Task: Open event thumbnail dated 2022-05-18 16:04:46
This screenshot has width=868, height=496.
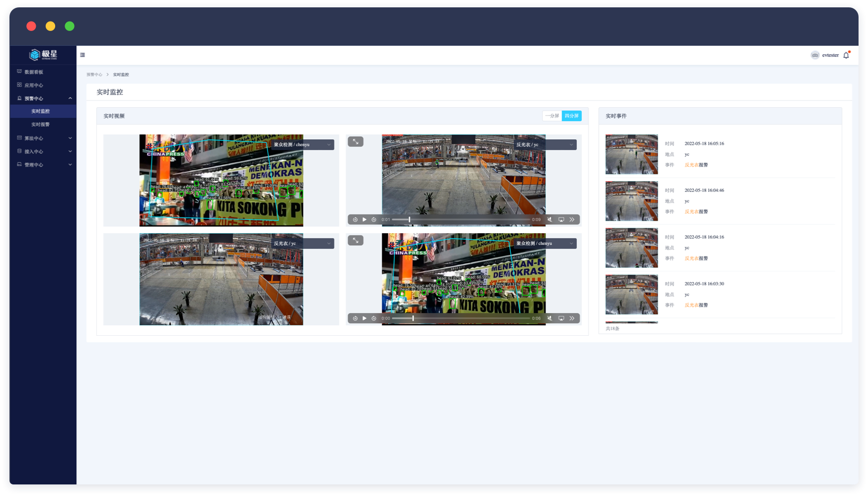Action: point(632,201)
